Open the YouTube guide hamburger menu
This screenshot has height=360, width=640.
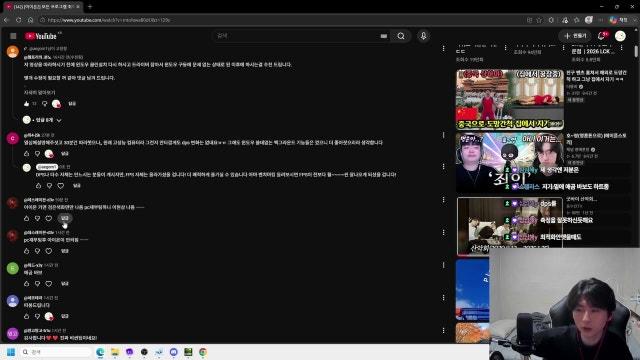13,36
